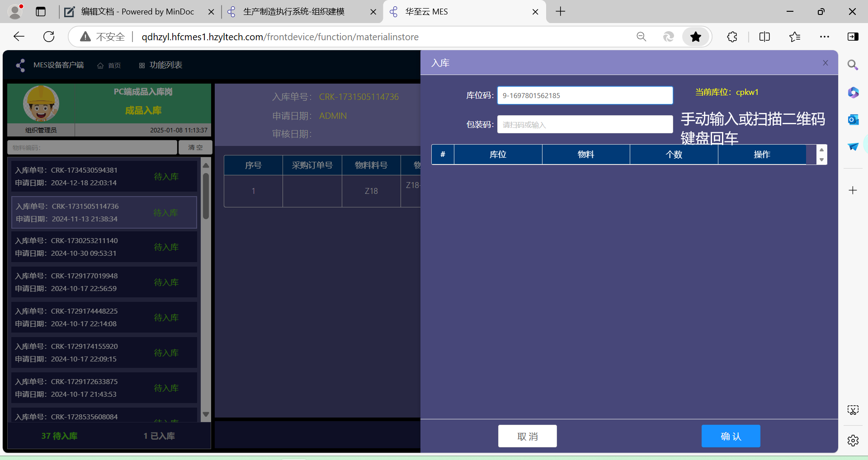Click the 操作 column header
This screenshot has width=868, height=460.
762,155
